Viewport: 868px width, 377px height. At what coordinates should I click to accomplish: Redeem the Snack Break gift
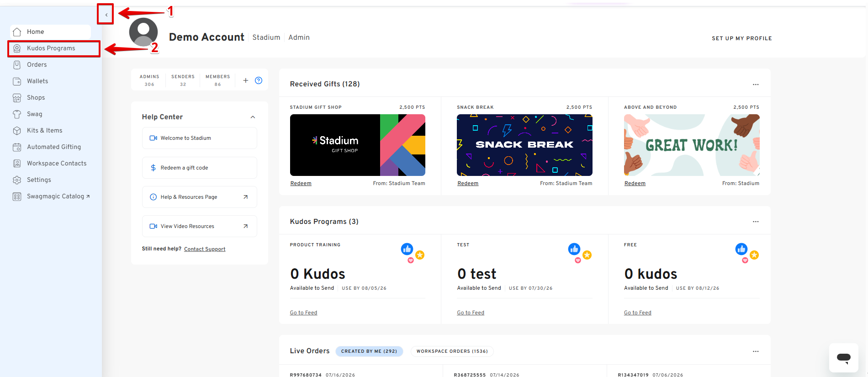click(x=468, y=183)
